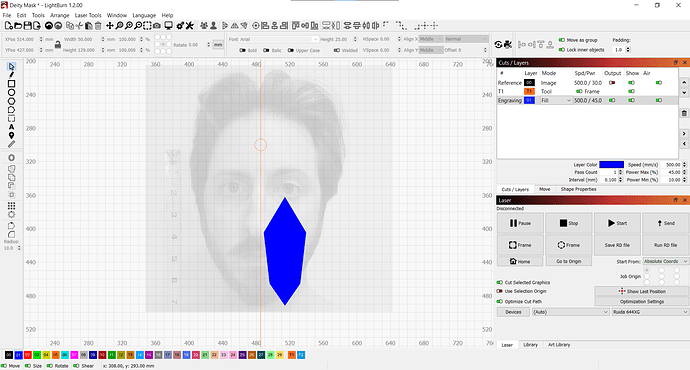This screenshot has width=690, height=370.
Task: Click the Go to Origin button
Action: click(569, 261)
